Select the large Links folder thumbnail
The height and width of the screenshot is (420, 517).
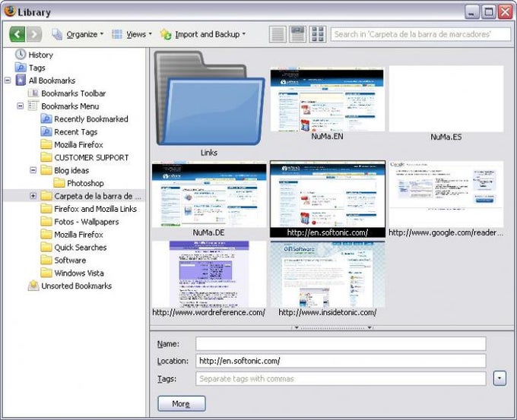209,98
